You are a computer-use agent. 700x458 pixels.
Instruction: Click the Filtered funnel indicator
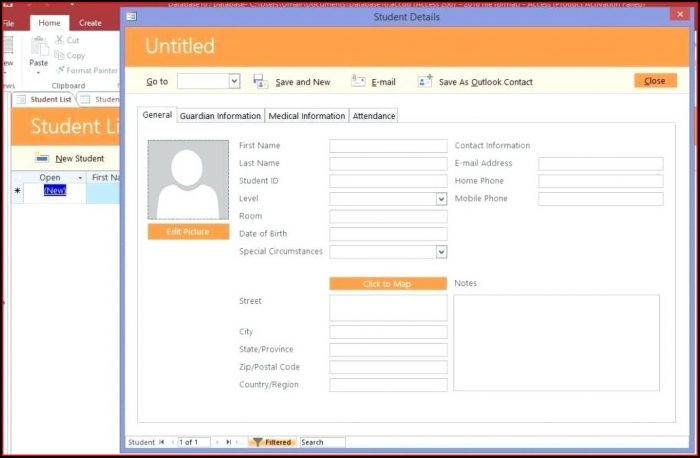[x=272, y=442]
